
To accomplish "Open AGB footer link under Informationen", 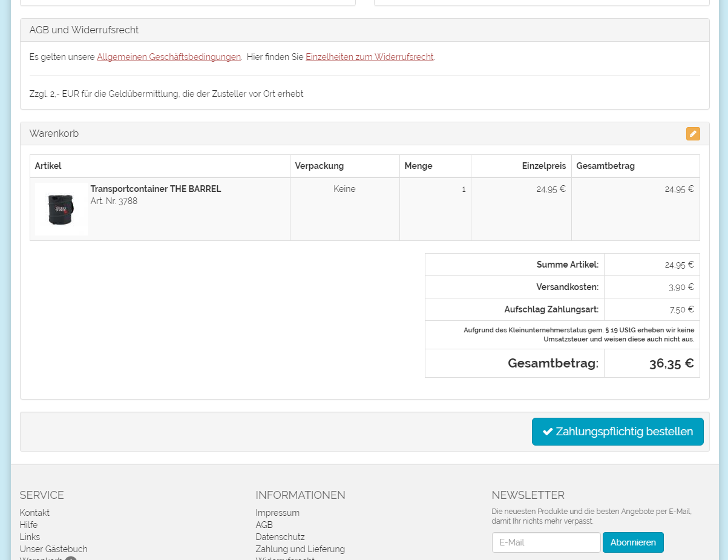I will 264,525.
